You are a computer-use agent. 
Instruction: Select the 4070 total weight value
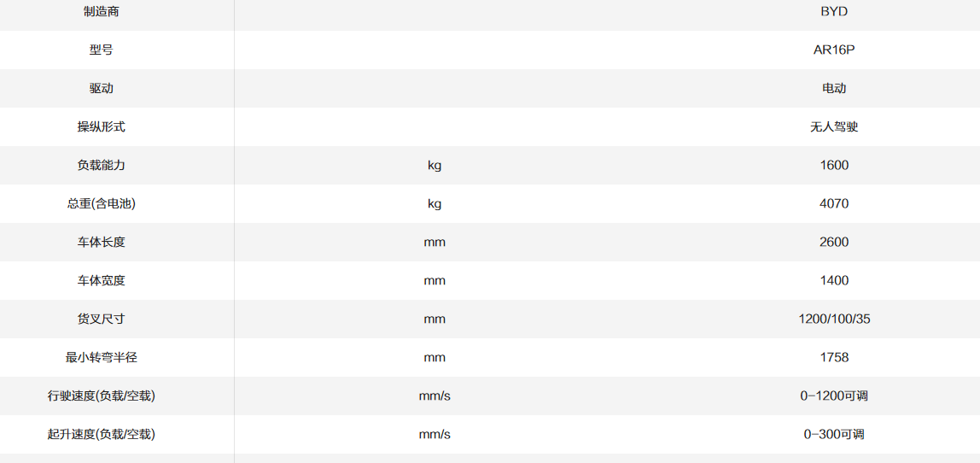834,203
